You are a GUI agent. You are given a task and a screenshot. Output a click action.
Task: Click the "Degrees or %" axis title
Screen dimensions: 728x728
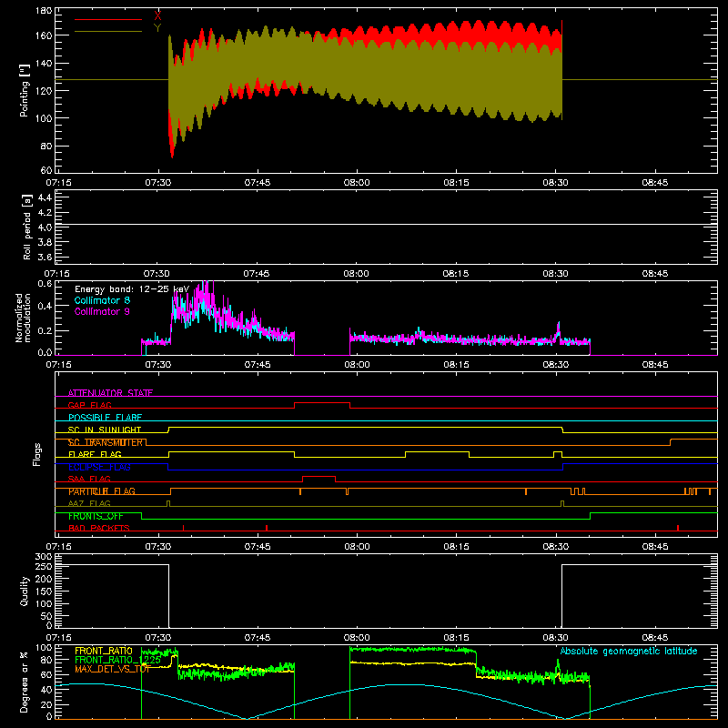[25, 682]
